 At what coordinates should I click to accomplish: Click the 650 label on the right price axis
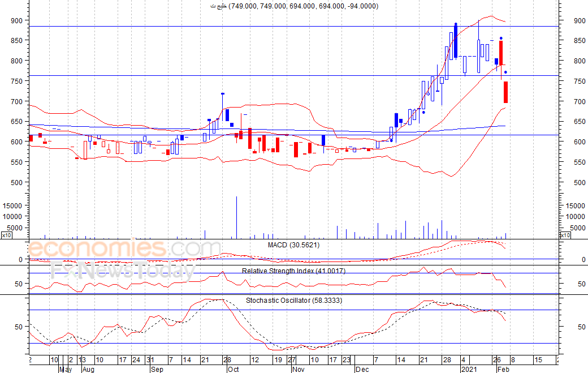[x=580, y=122]
